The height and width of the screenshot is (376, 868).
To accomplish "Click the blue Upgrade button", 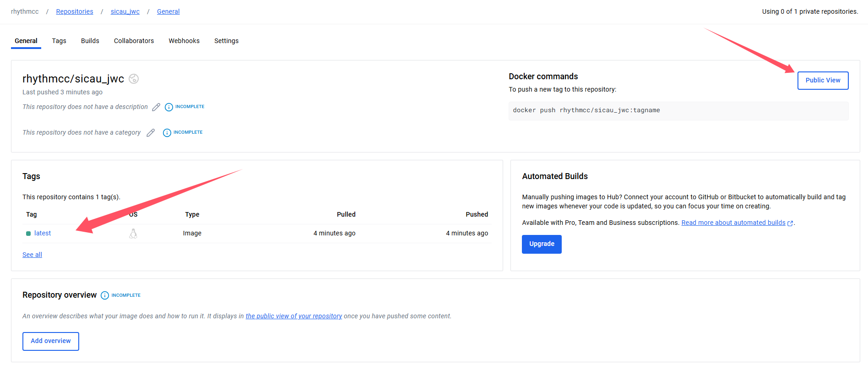I will click(x=542, y=244).
